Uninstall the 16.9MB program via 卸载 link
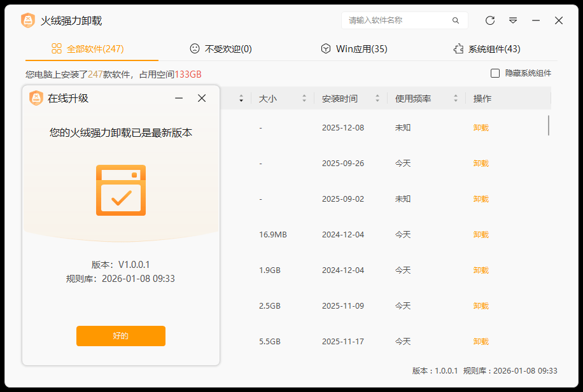583x392 pixels. pos(481,234)
